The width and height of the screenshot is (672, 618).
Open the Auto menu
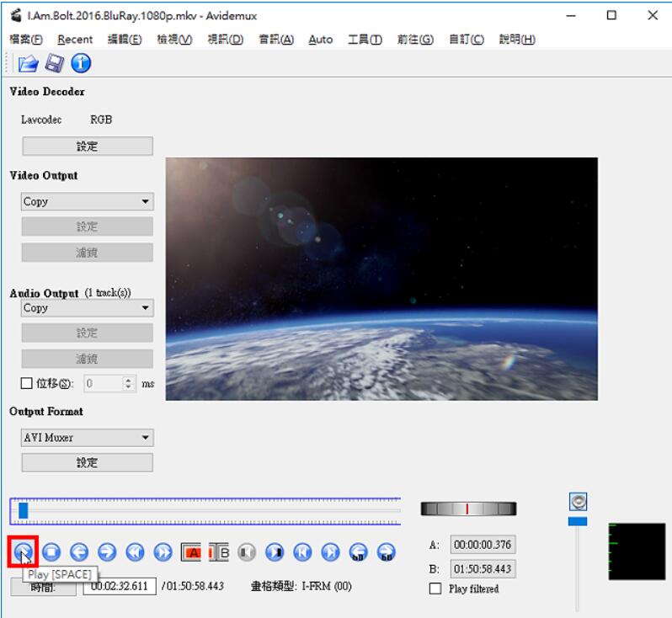pos(321,40)
